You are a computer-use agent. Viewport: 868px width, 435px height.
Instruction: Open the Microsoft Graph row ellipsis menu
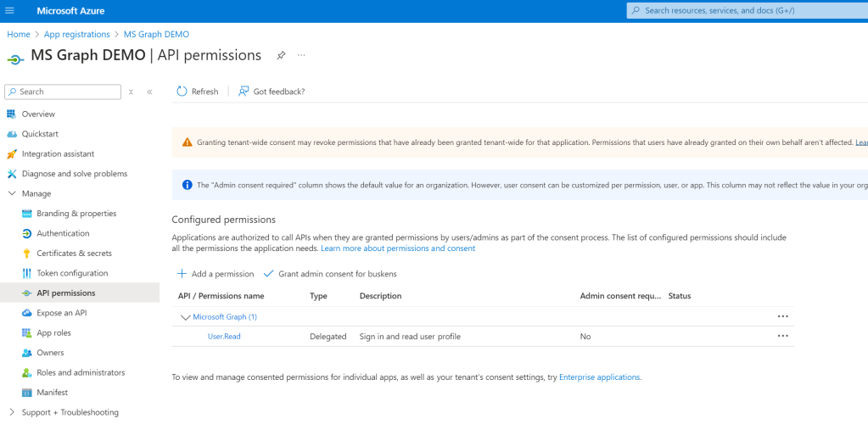(x=782, y=316)
